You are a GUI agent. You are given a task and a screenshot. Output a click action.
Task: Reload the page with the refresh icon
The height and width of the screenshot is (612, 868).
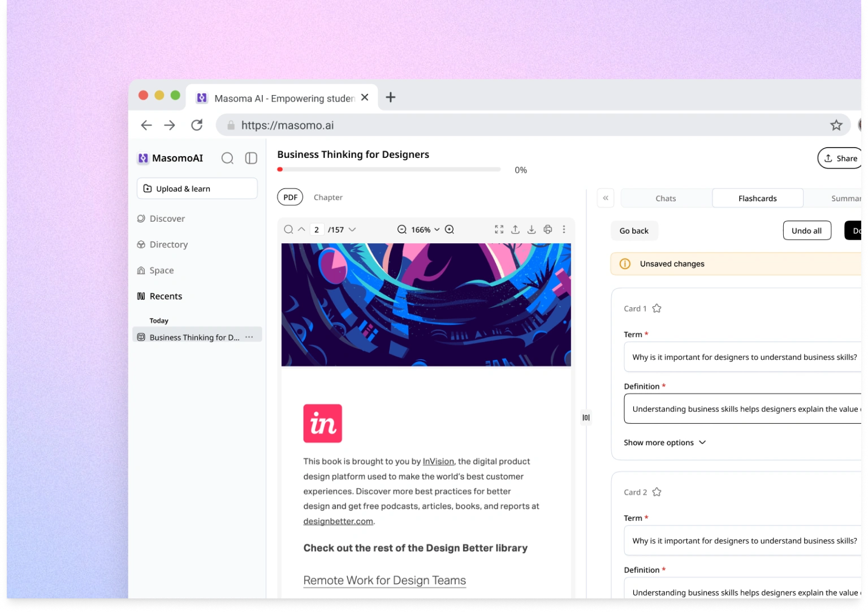pos(197,125)
